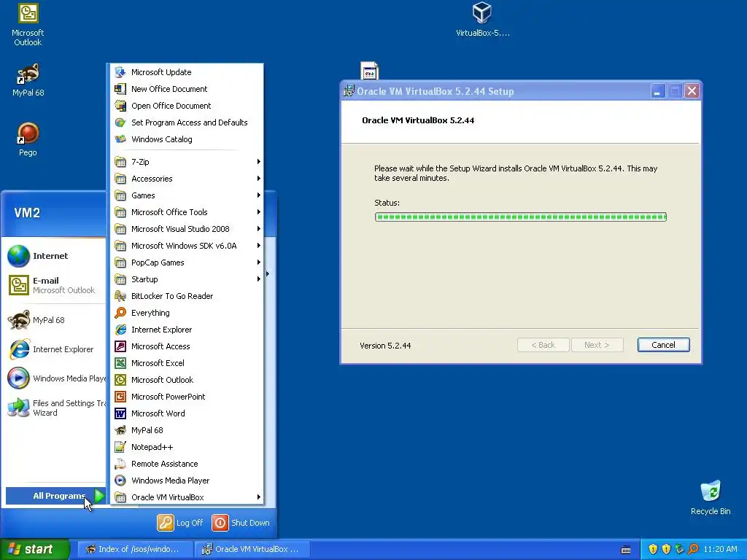Image resolution: width=747 pixels, height=560 pixels.
Task: Click the Shut Down button
Action: point(241,522)
